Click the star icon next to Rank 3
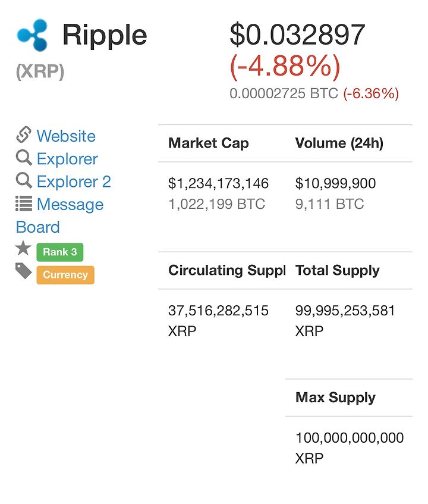 (x=23, y=248)
